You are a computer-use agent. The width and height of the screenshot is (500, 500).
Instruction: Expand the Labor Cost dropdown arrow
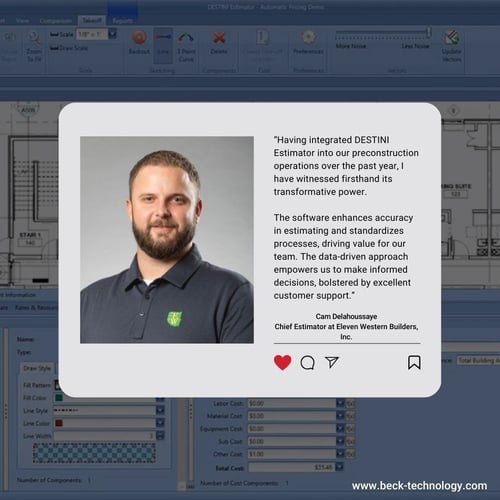340,403
